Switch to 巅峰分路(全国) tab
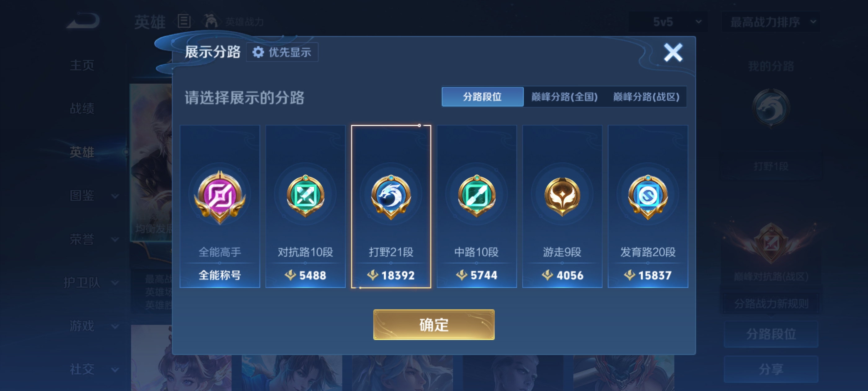 [x=565, y=97]
